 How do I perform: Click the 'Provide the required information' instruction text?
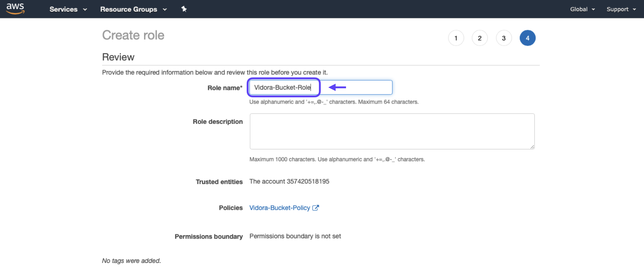point(215,72)
